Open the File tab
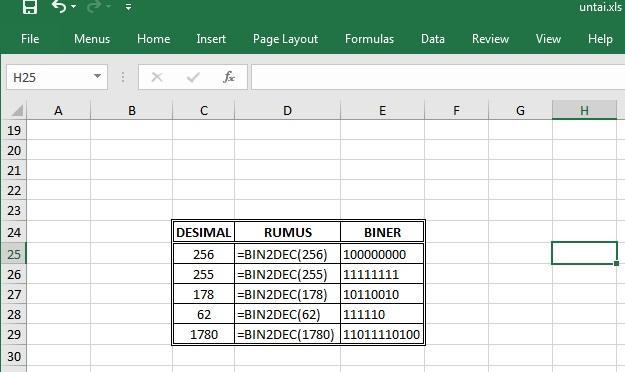 coord(30,39)
